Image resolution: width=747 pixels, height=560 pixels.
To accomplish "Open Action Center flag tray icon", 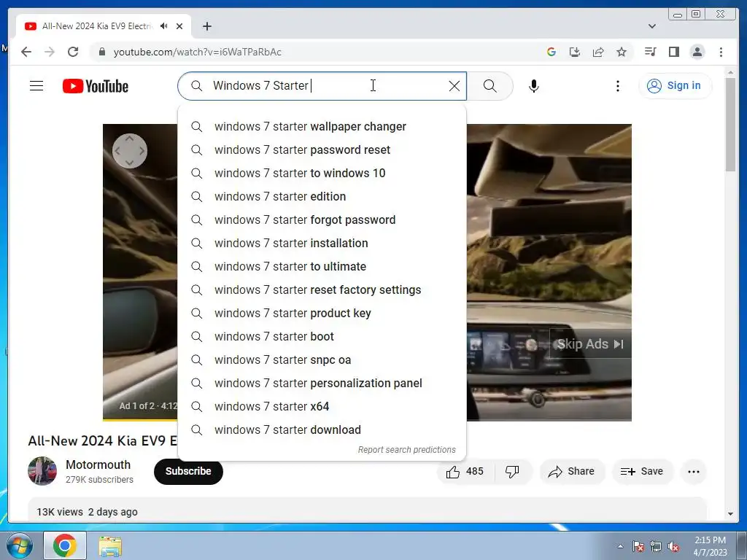I will [x=638, y=547].
